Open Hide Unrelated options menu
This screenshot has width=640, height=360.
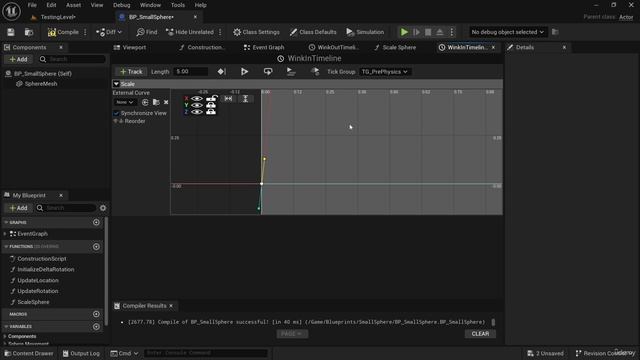point(220,32)
